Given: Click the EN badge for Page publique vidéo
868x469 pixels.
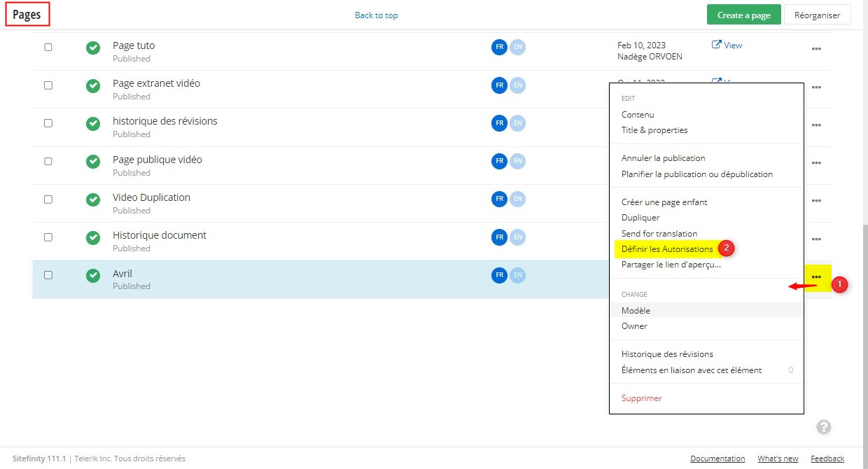Looking at the screenshot, I should click(517, 161).
